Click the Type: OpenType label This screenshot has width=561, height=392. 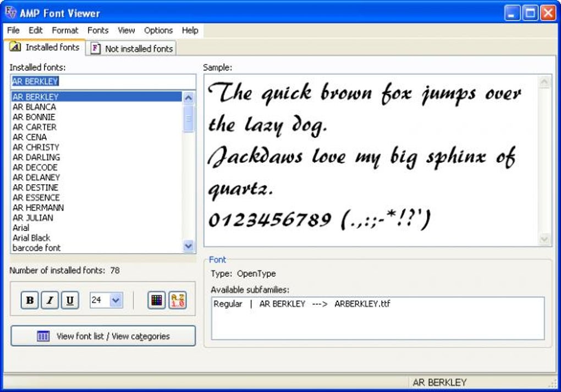point(243,274)
